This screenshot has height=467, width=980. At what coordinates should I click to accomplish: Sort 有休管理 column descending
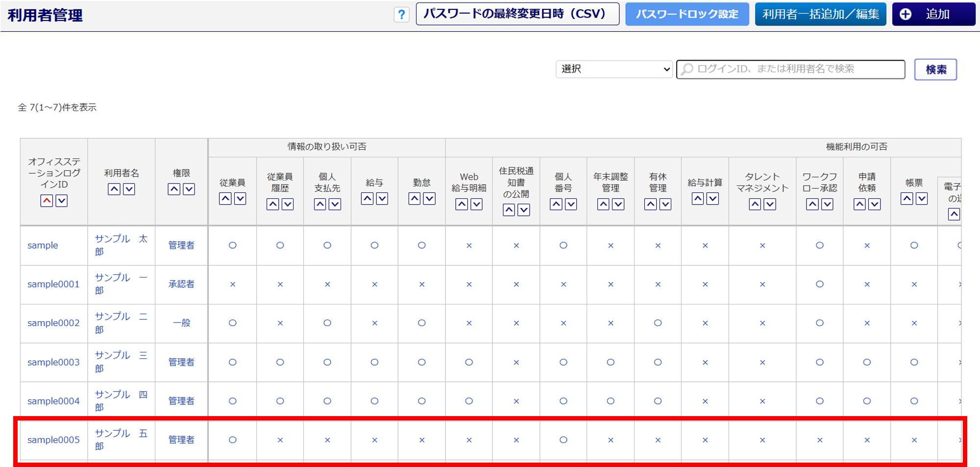(x=665, y=205)
